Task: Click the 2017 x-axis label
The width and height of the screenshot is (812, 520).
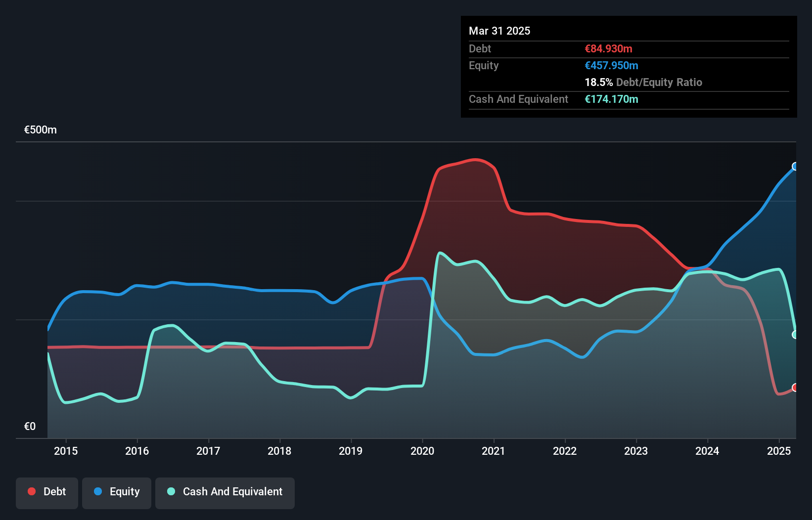Action: (208, 451)
